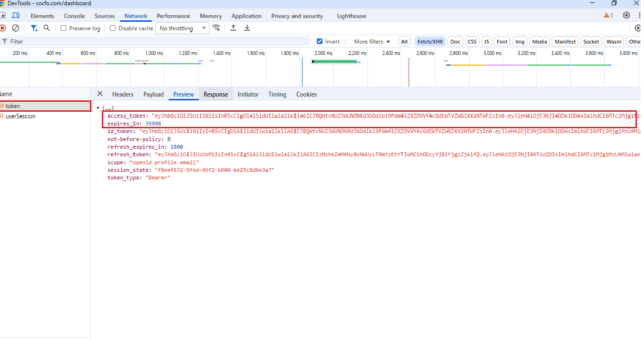Select the Preview tab

pos(184,94)
